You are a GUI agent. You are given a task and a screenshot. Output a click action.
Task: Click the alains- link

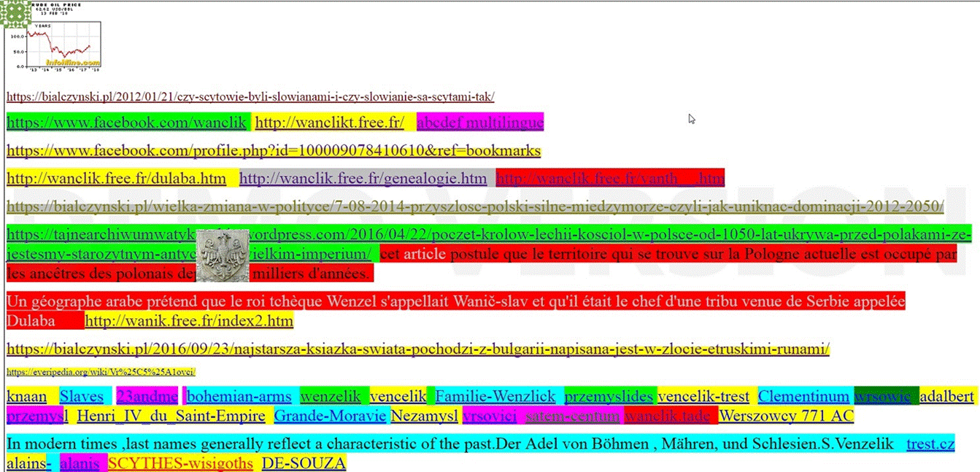[x=28, y=463]
